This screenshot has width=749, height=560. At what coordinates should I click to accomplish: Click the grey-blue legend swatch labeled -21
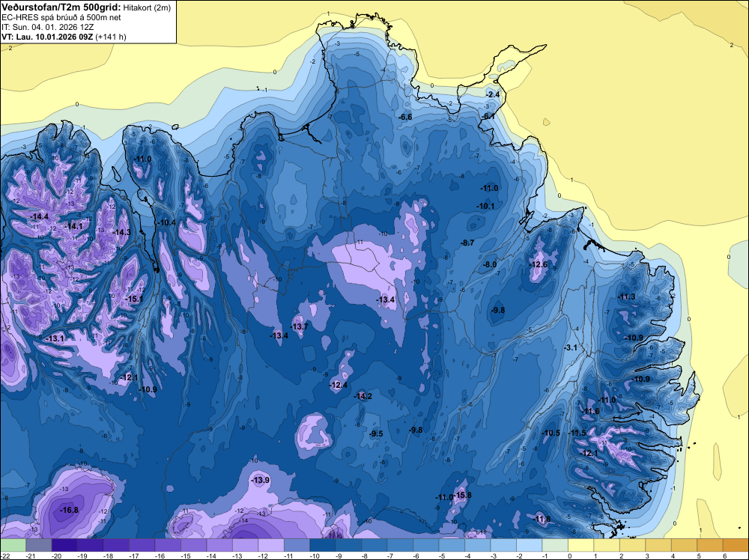pos(39,545)
